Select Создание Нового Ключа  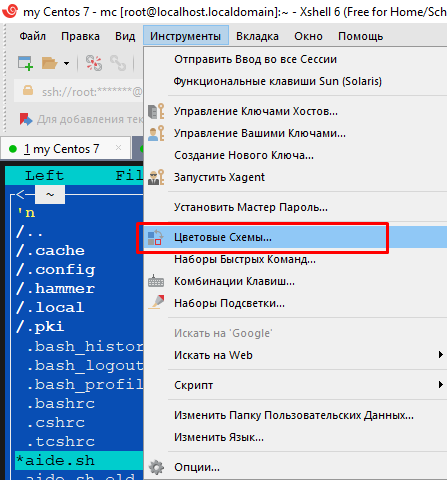(x=295, y=155)
